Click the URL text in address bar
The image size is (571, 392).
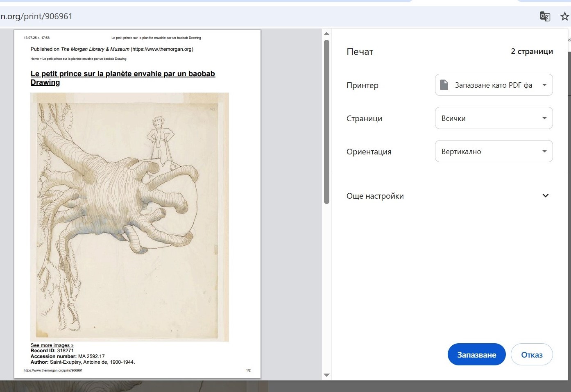click(37, 16)
